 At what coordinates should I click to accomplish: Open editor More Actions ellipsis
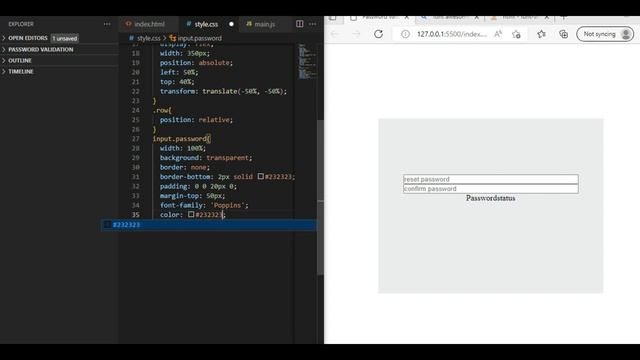pos(313,24)
